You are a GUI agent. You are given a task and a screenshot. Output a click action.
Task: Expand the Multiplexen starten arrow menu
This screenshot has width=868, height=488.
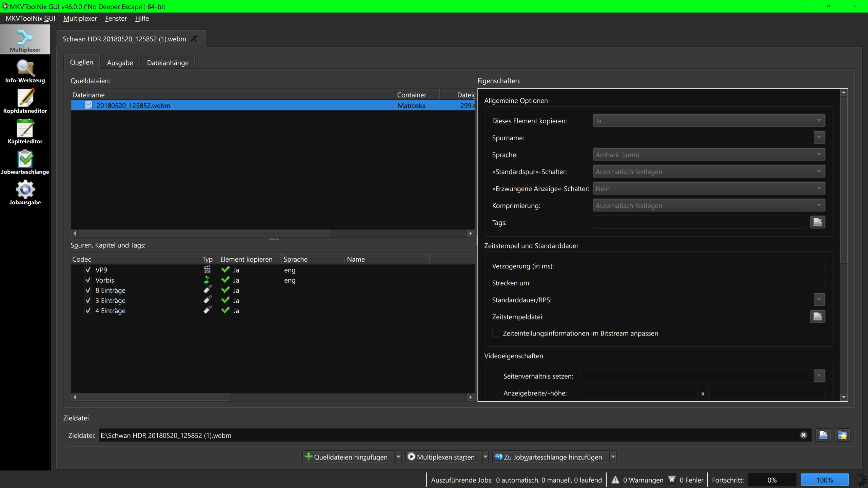pyautogui.click(x=485, y=457)
